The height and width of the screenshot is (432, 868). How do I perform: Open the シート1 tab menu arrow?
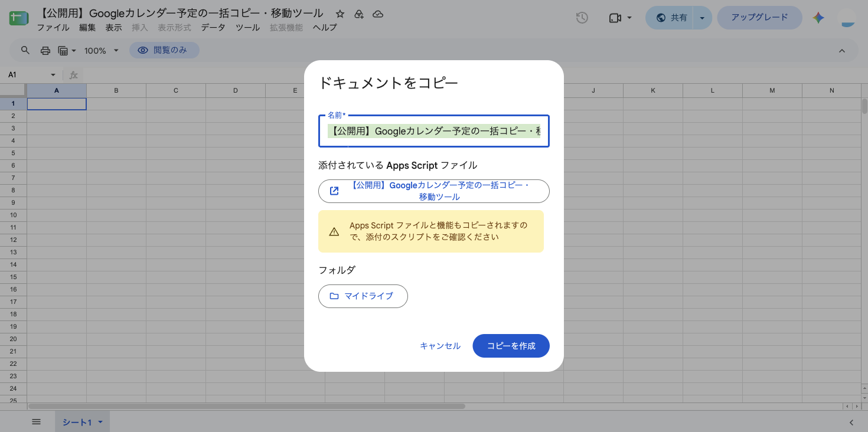100,423
